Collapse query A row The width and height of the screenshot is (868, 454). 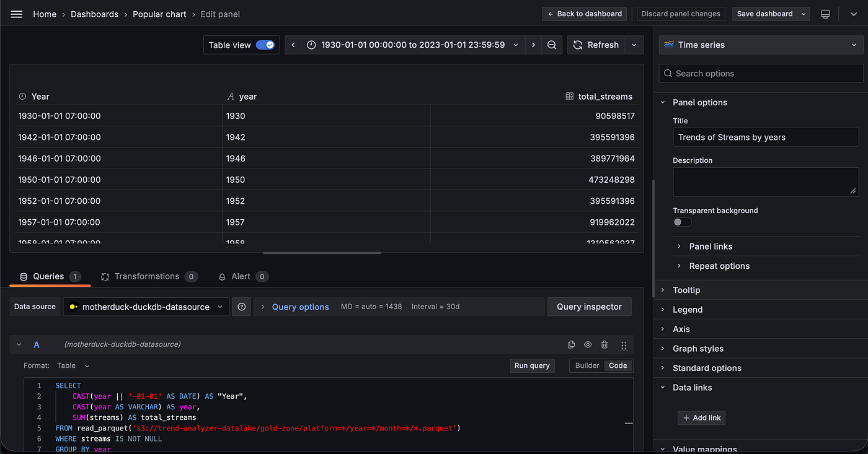click(19, 344)
